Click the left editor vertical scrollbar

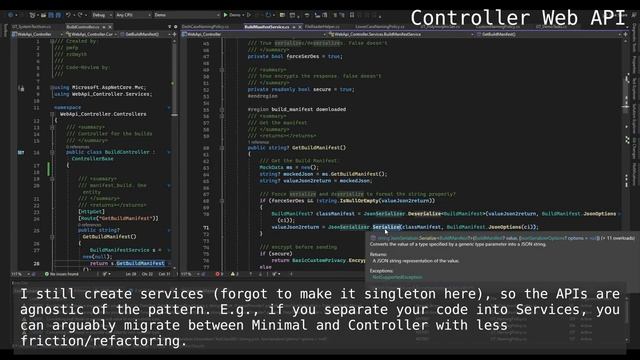175,155
